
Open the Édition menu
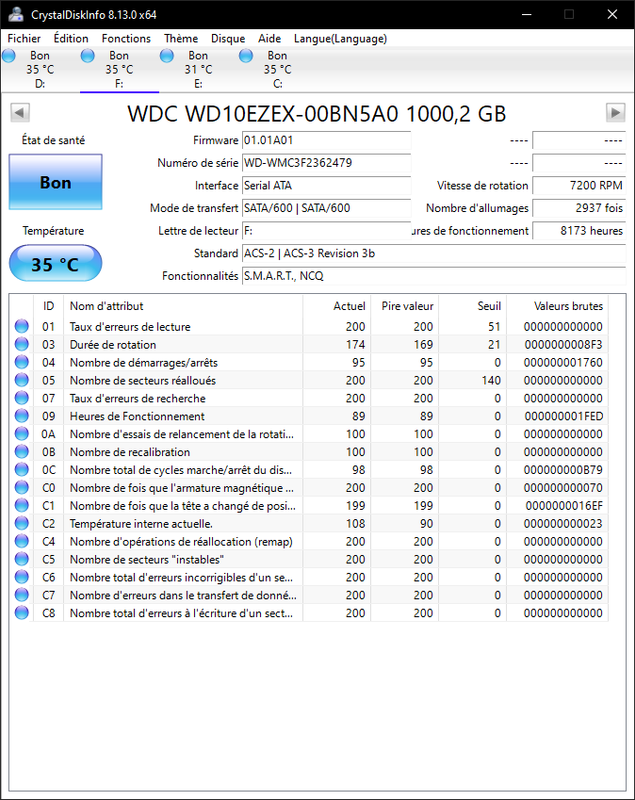click(71, 38)
